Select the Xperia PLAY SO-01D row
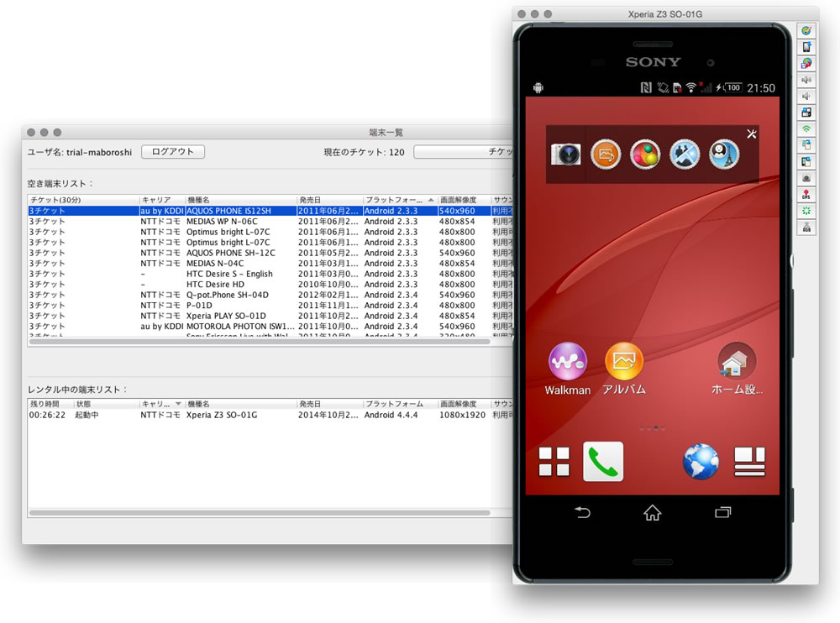 click(x=270, y=316)
